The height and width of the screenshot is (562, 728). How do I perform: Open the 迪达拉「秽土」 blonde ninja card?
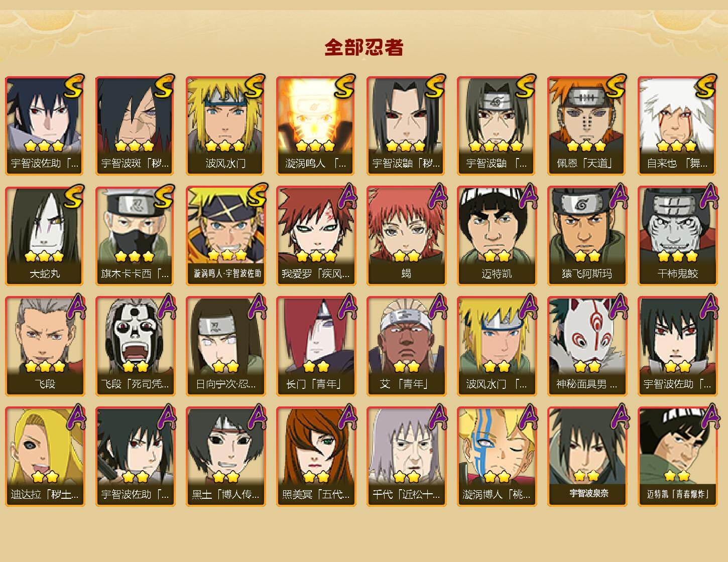[44, 456]
